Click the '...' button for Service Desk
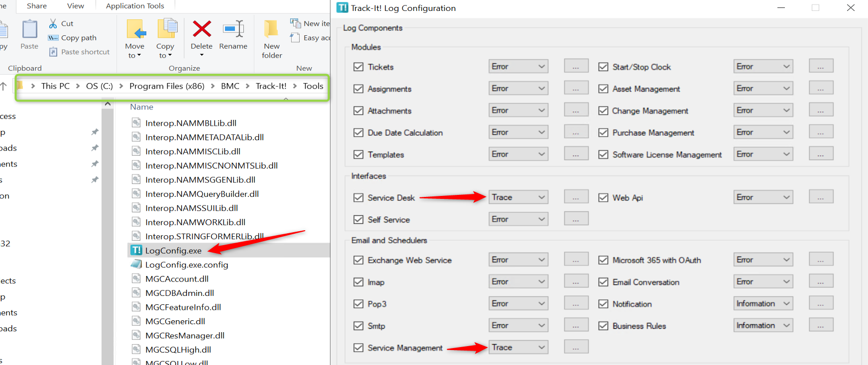The width and height of the screenshot is (868, 365). (576, 197)
